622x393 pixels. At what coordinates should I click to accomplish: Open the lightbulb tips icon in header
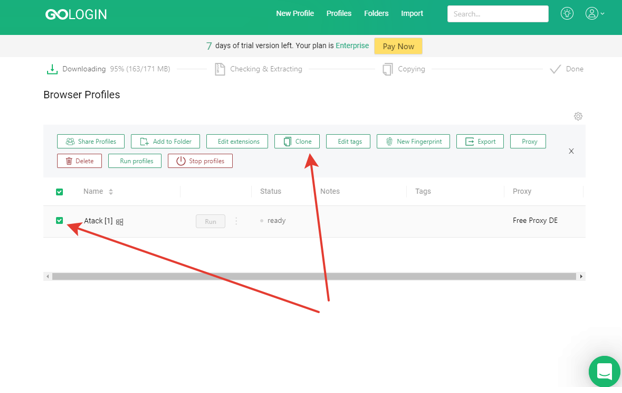pyautogui.click(x=567, y=13)
